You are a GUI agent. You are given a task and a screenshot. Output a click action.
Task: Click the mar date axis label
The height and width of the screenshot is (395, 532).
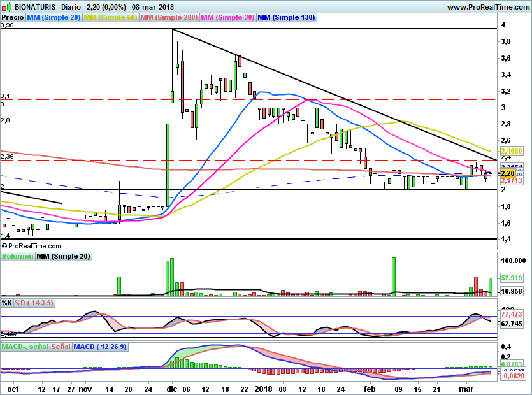(x=466, y=389)
